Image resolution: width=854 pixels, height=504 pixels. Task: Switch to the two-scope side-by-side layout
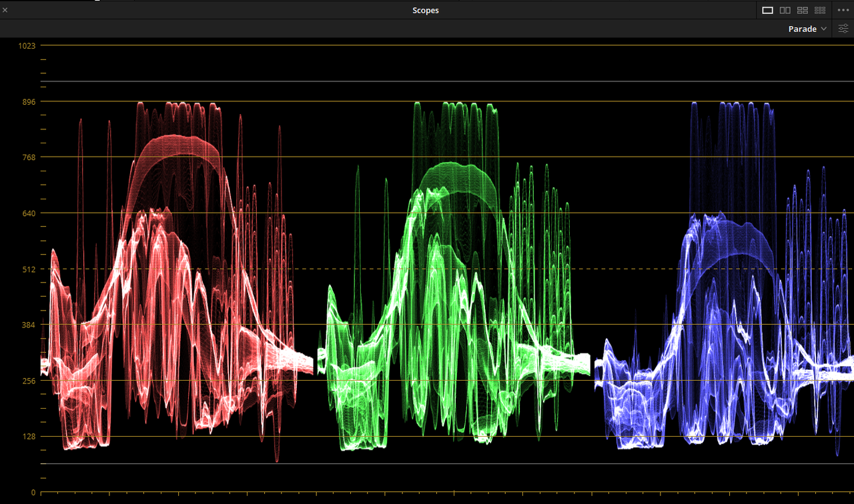point(785,10)
